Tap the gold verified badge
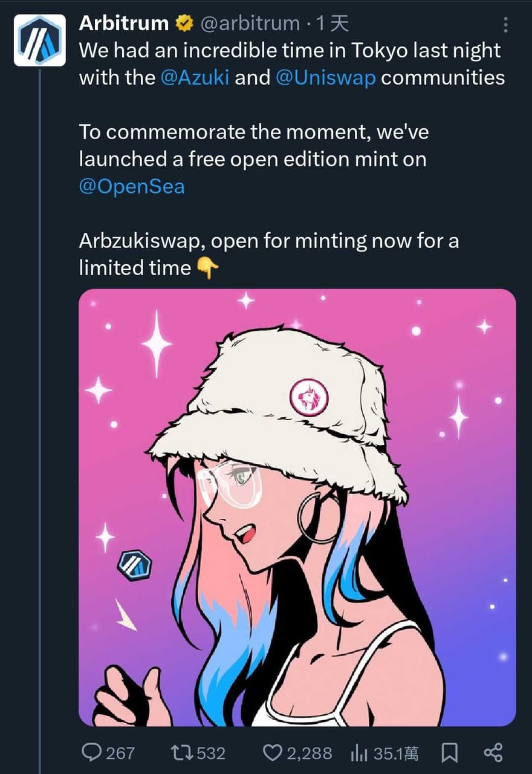The image size is (532, 774). tap(184, 24)
